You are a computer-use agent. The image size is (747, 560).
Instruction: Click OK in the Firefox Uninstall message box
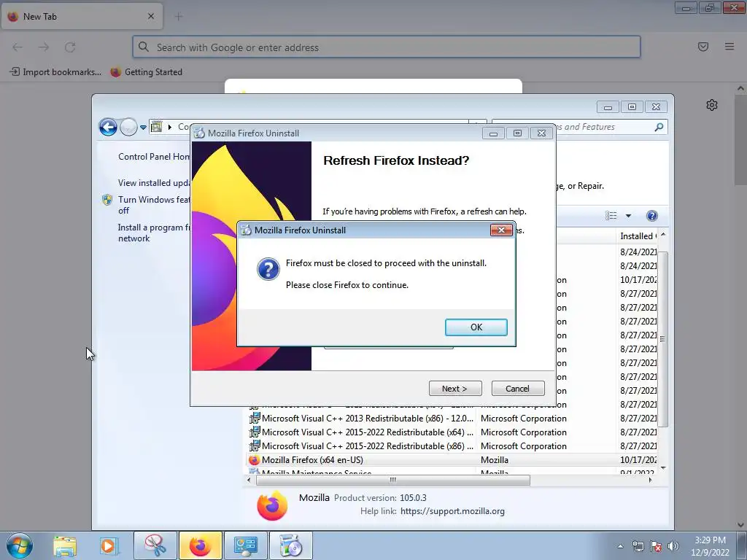coord(476,327)
